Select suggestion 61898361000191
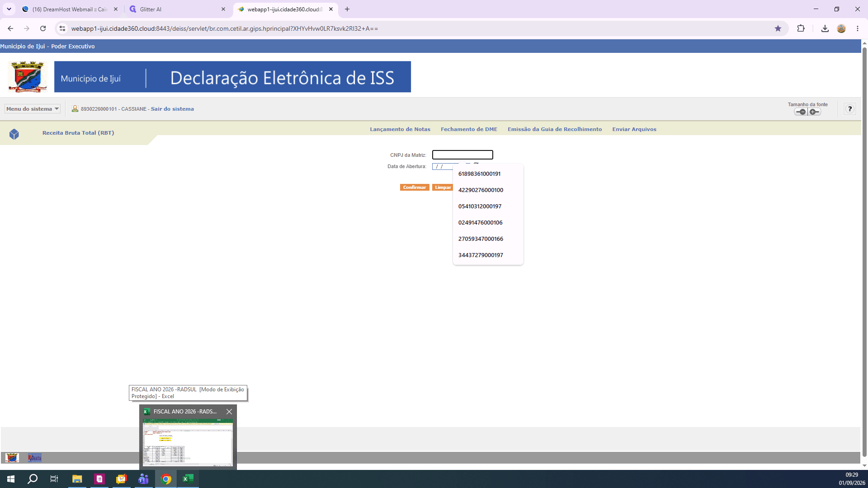 click(488, 174)
